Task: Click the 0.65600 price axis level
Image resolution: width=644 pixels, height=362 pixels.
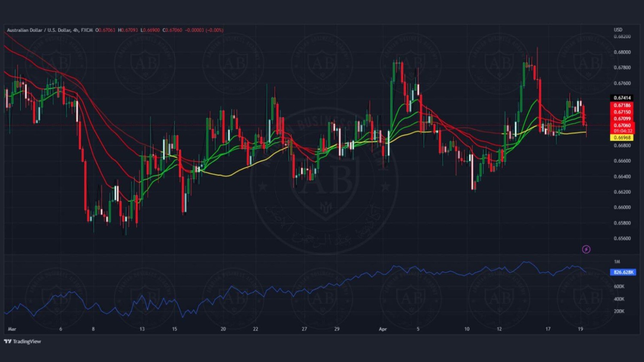Action: pyautogui.click(x=622, y=238)
